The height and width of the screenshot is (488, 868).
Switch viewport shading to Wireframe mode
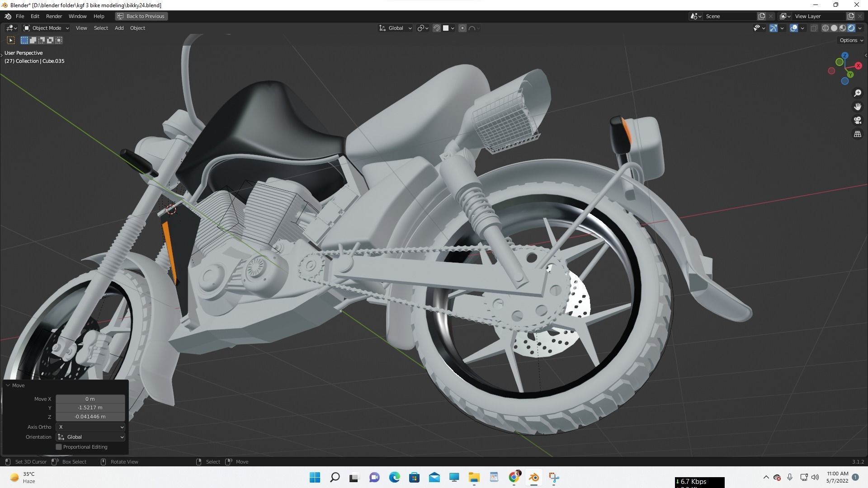point(825,28)
